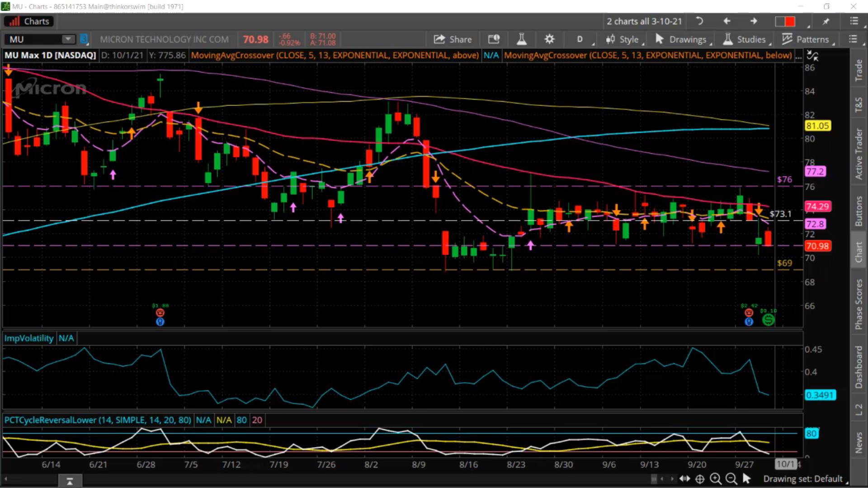The image size is (868, 488).
Task: Open the chart grid layout selector
Action: (785, 21)
